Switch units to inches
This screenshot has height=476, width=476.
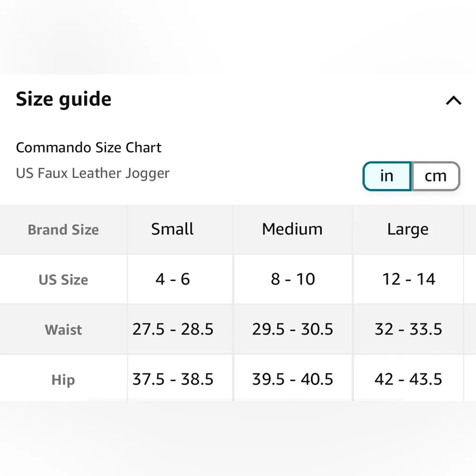point(387,176)
